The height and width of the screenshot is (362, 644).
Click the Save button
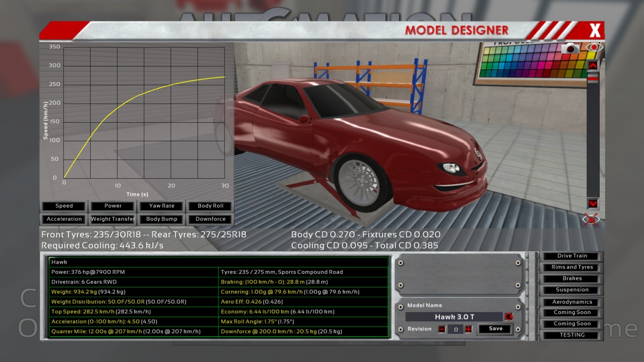tap(495, 329)
